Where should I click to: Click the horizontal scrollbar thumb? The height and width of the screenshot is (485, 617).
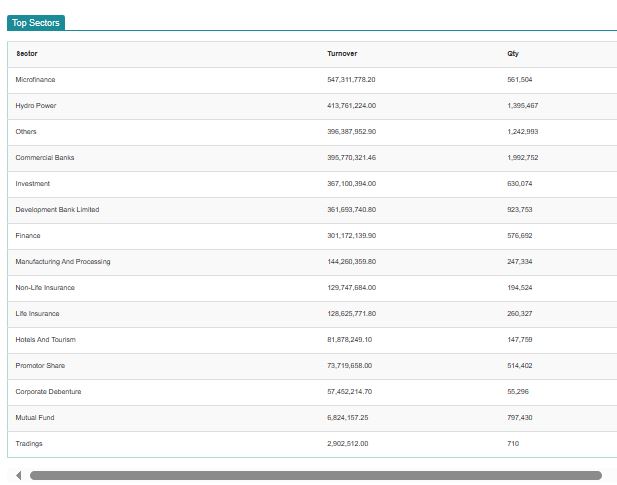coord(316,476)
